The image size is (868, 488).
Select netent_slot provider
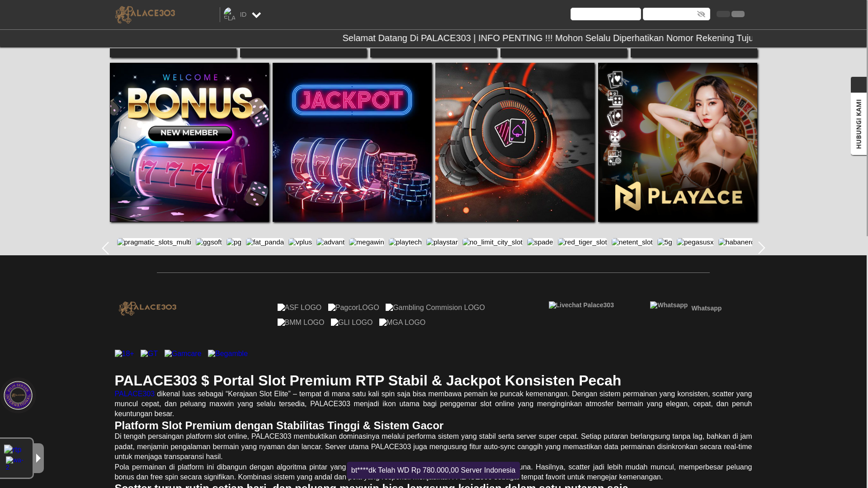(x=632, y=242)
